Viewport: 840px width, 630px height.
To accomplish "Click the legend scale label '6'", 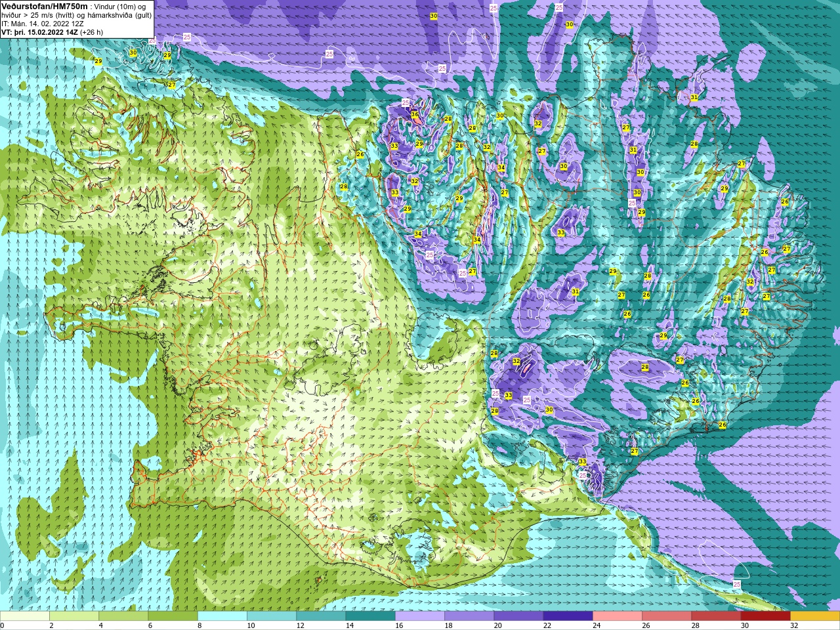I will (150, 625).
